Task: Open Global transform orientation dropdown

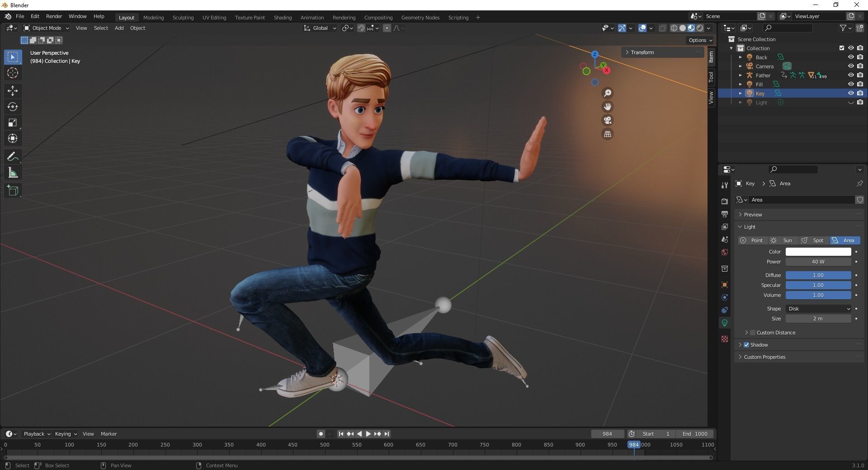Action: click(x=320, y=28)
